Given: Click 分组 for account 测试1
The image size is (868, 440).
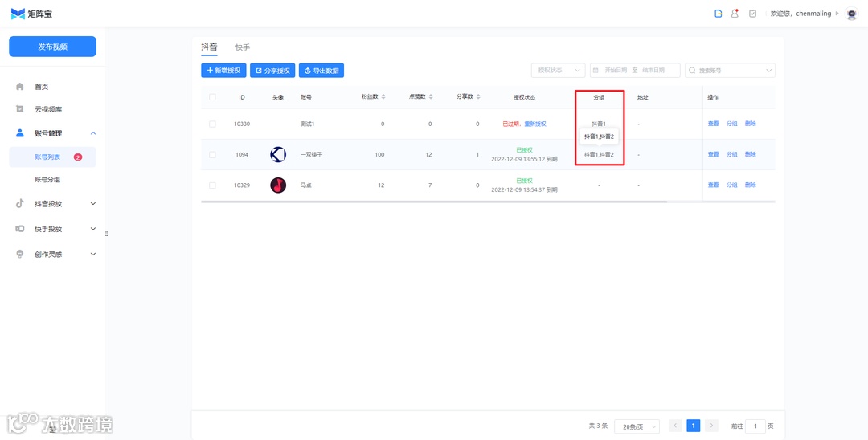Looking at the screenshot, I should 732,124.
